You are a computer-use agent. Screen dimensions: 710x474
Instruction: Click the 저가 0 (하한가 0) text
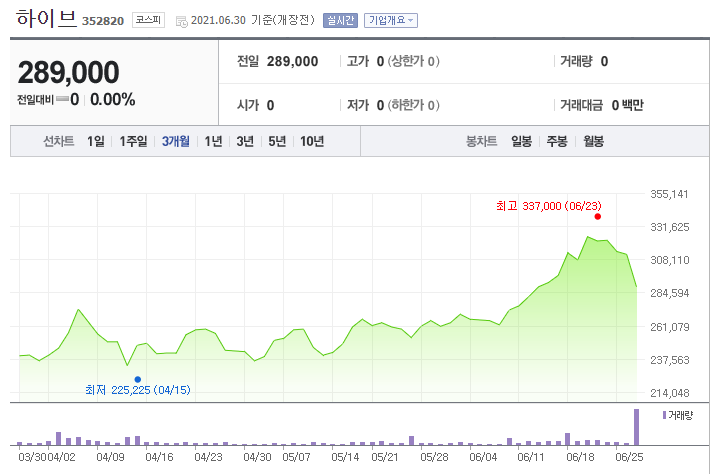pos(393,105)
